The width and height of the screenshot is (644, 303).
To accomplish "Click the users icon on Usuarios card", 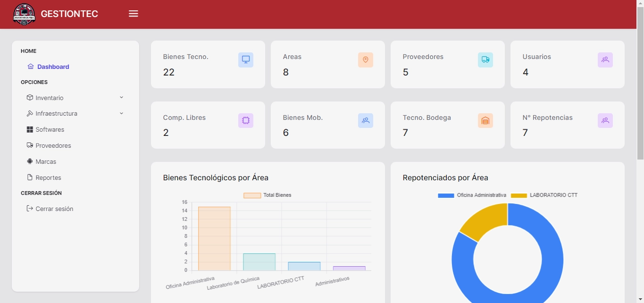I will pos(605,60).
